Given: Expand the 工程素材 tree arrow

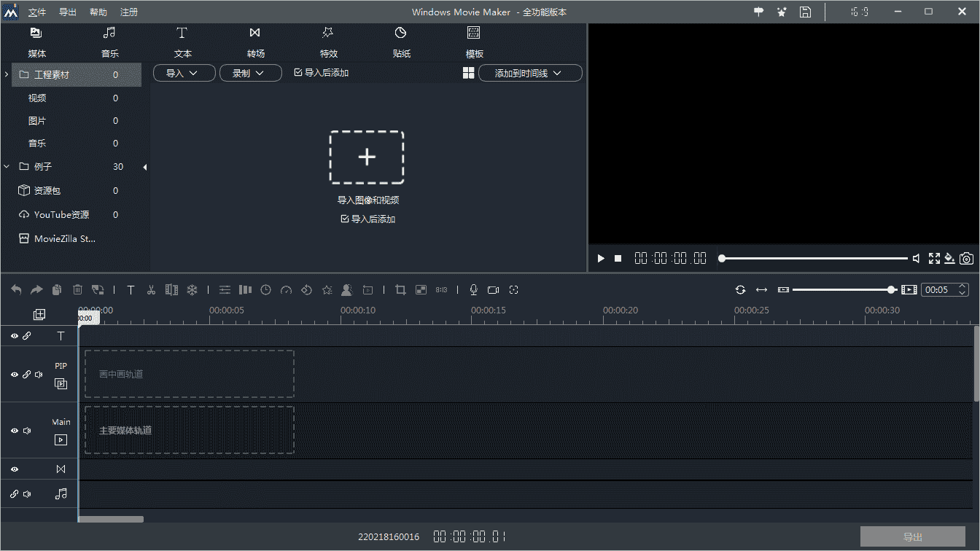Looking at the screenshot, I should (x=7, y=74).
